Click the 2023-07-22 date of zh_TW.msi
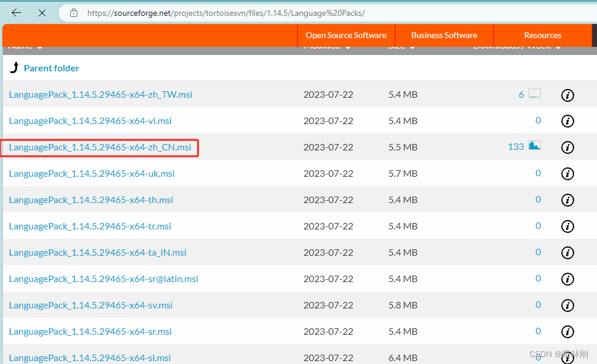Screen dimensions: 597x364 click(328, 94)
